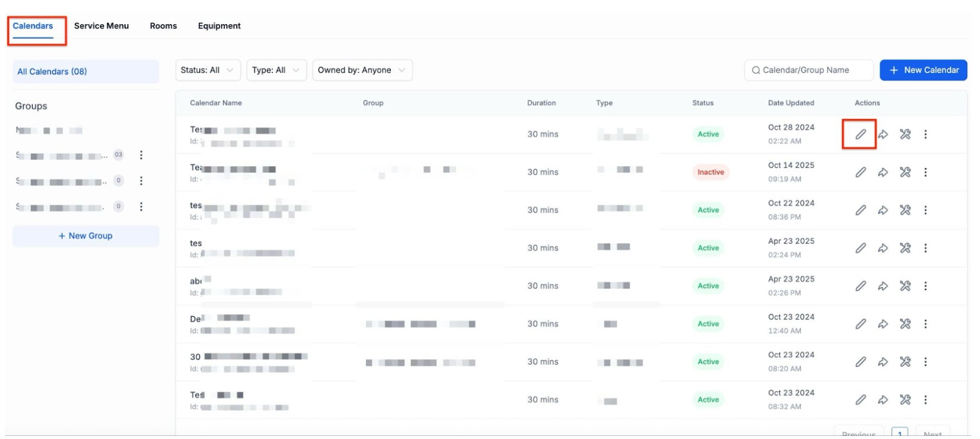The height and width of the screenshot is (439, 980).
Task: Click share arrow in Oct 23 2024 08:20 AM row
Action: point(883,362)
